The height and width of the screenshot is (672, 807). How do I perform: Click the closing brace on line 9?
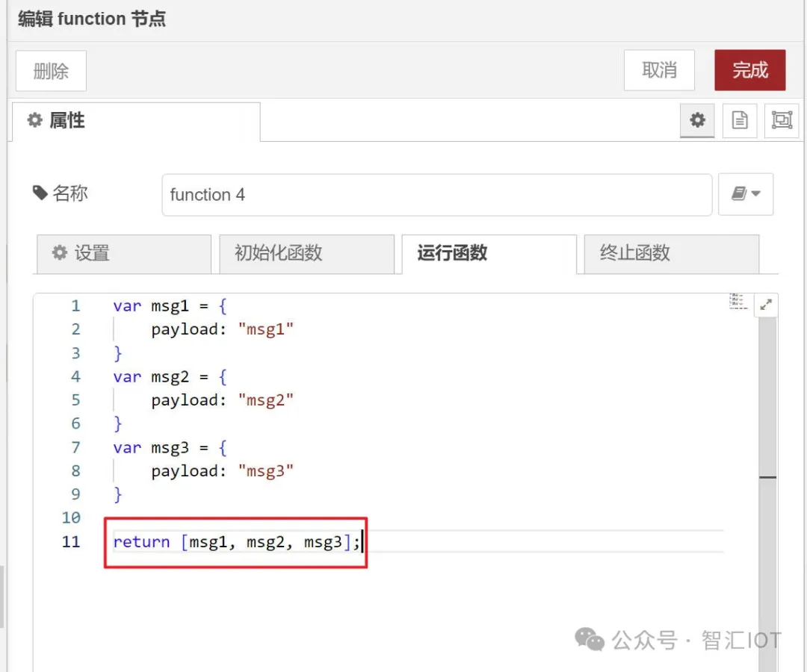118,495
